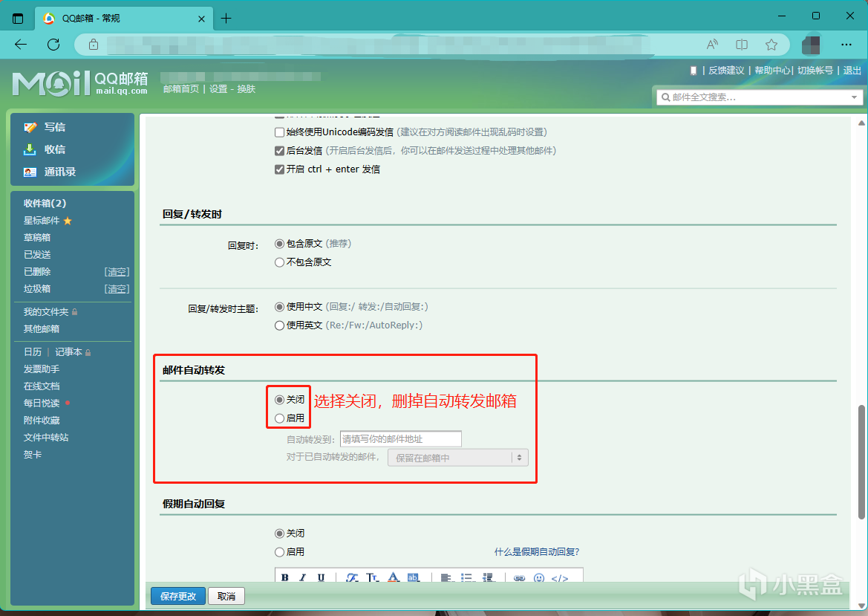Uncheck 开启 ctrl + enter 发信
This screenshot has height=616, width=868.
(279, 169)
